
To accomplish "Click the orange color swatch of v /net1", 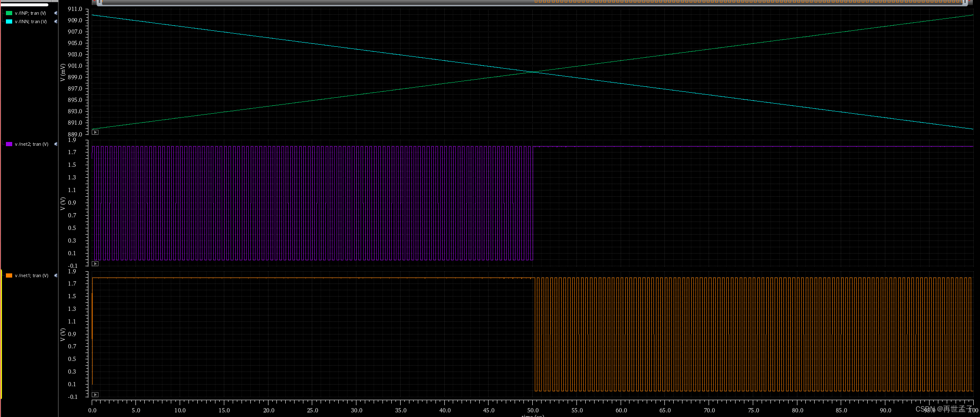I will click(9, 275).
